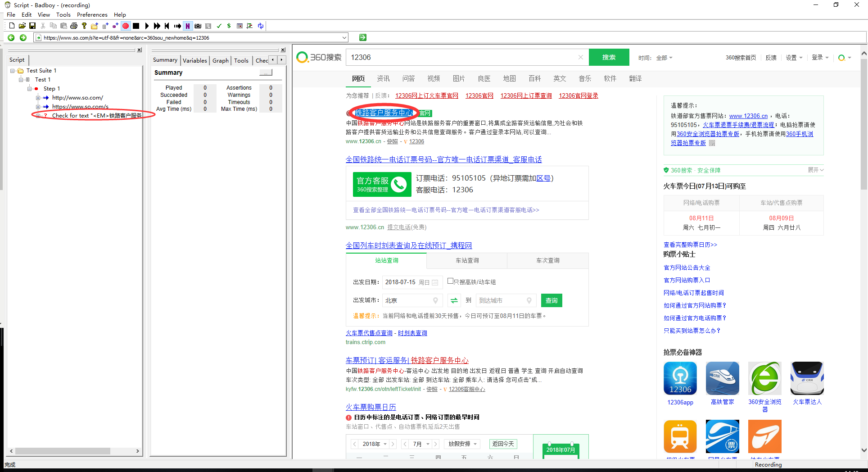
Task: Click the 12306app icon
Action: pyautogui.click(x=680, y=378)
